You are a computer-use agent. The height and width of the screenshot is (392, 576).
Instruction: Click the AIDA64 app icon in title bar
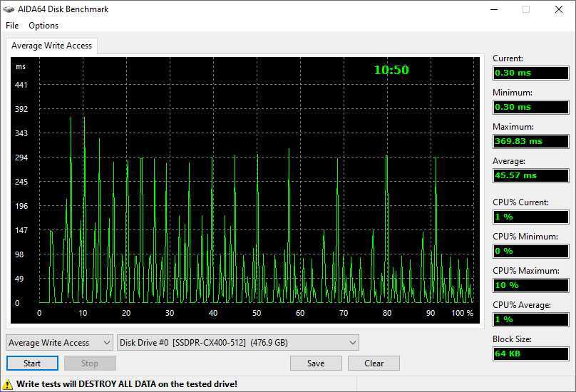click(9, 9)
